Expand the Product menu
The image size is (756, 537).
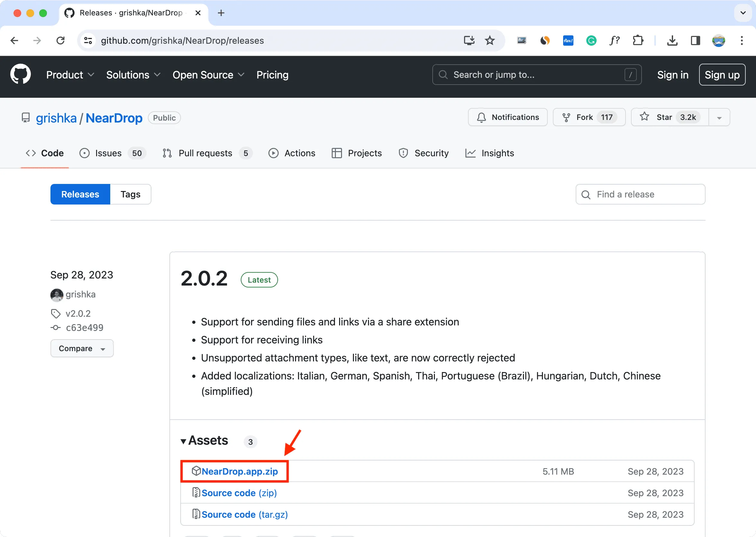pyautogui.click(x=70, y=75)
